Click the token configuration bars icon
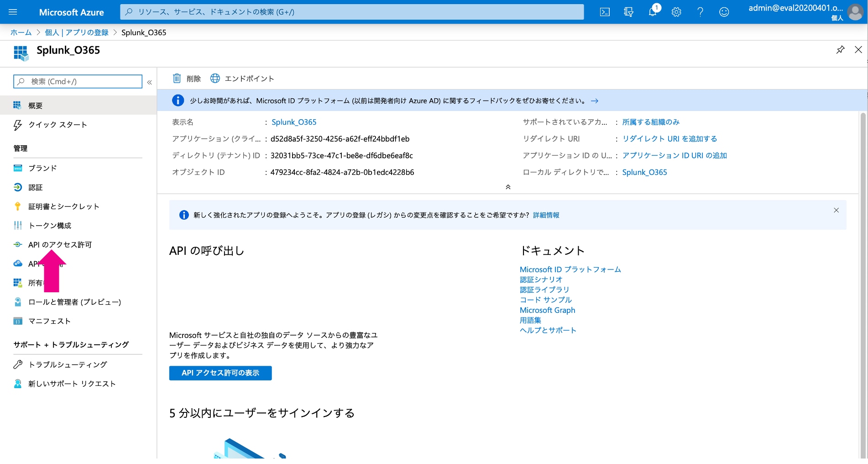The height and width of the screenshot is (464, 868). (x=17, y=226)
